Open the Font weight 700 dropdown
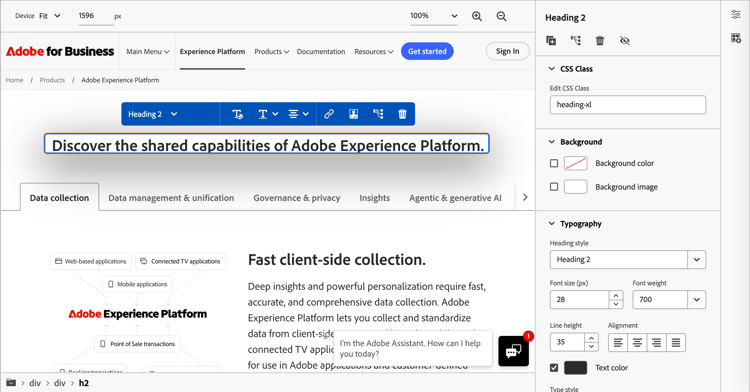This screenshot has width=750, height=392. click(669, 300)
